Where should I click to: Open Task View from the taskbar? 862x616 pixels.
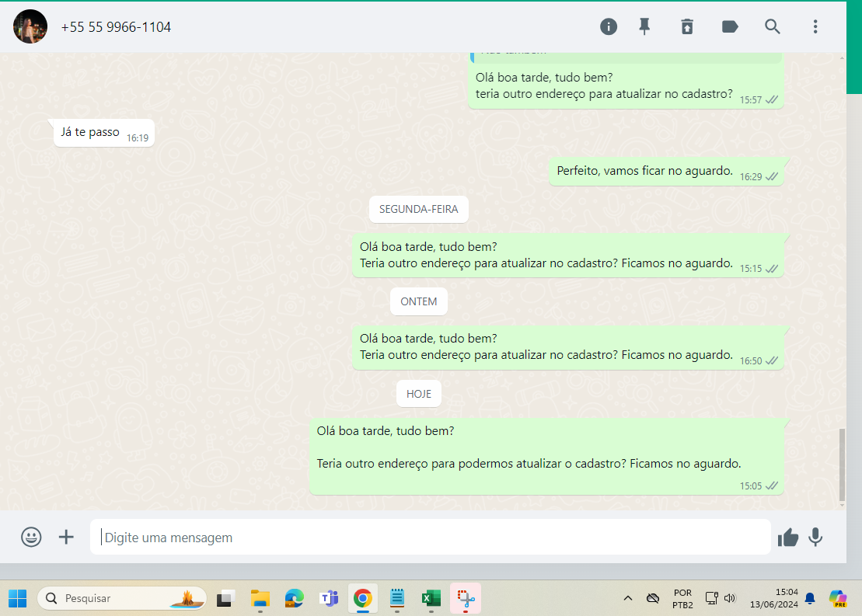pos(225,598)
